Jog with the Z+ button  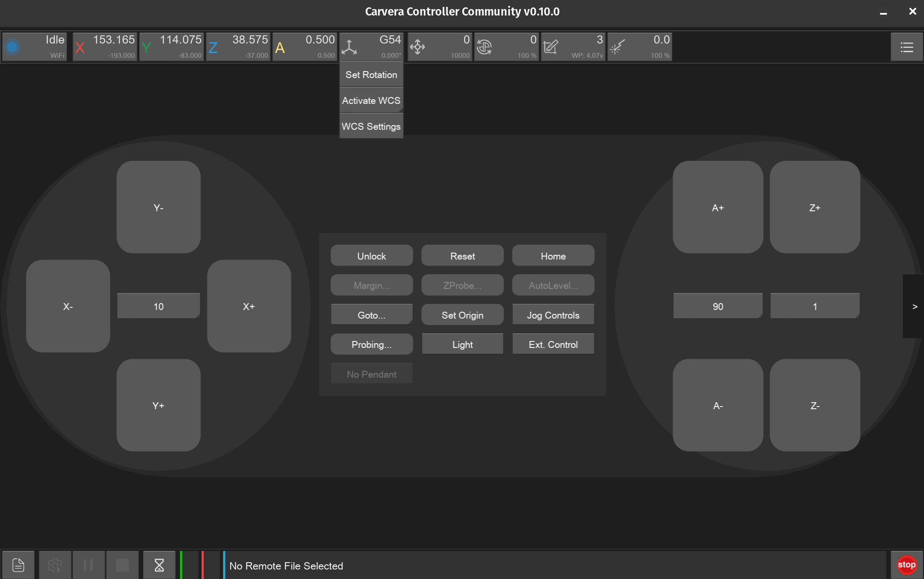pyautogui.click(x=814, y=207)
